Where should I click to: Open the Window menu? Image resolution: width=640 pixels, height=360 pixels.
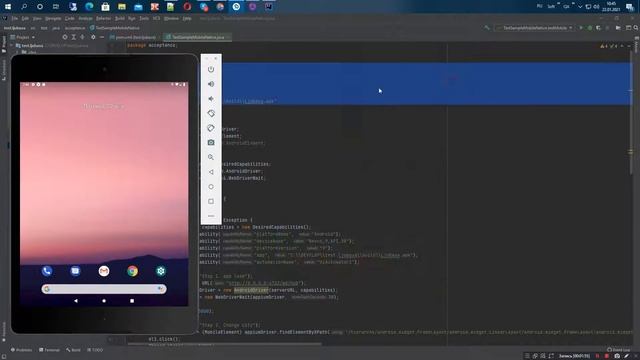pyautogui.click(x=171, y=18)
